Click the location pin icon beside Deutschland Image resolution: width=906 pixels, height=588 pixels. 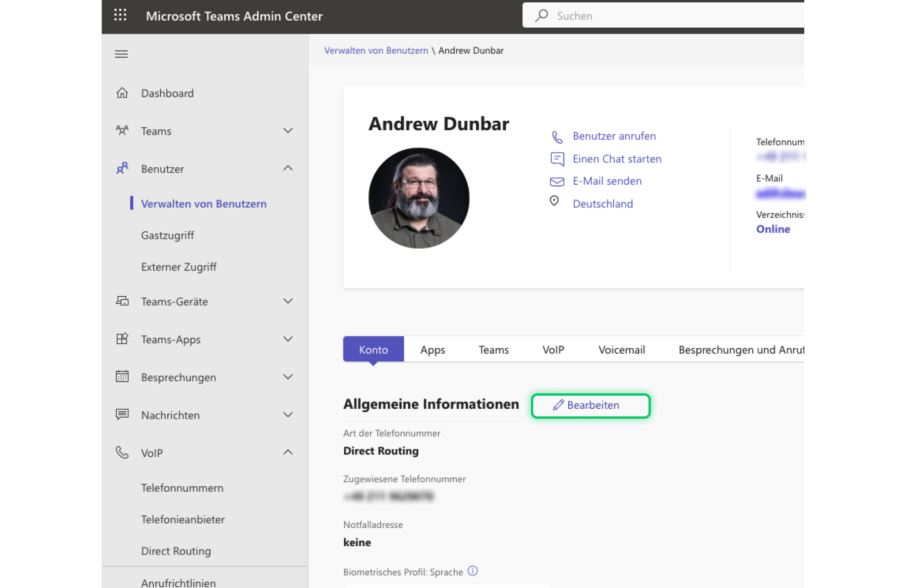[554, 201]
